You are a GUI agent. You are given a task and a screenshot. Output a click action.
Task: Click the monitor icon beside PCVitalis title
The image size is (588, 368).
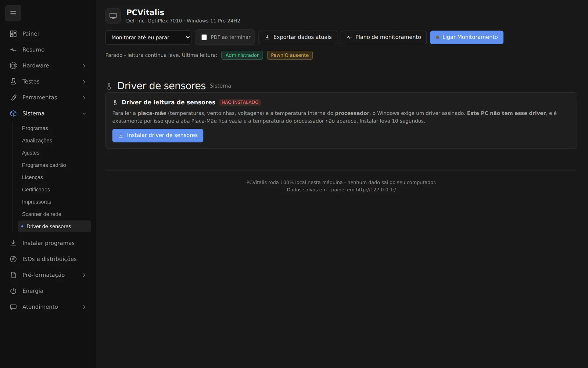[113, 16]
